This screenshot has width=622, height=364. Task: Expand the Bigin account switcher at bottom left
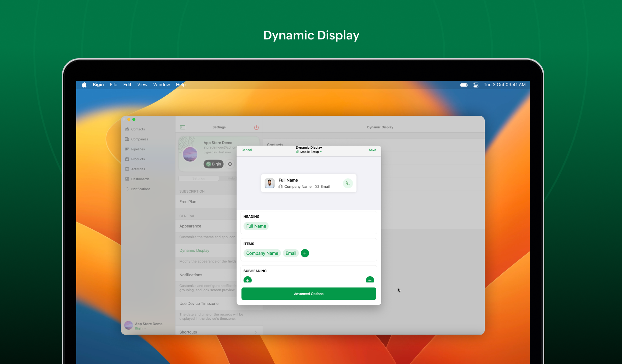[x=141, y=328]
